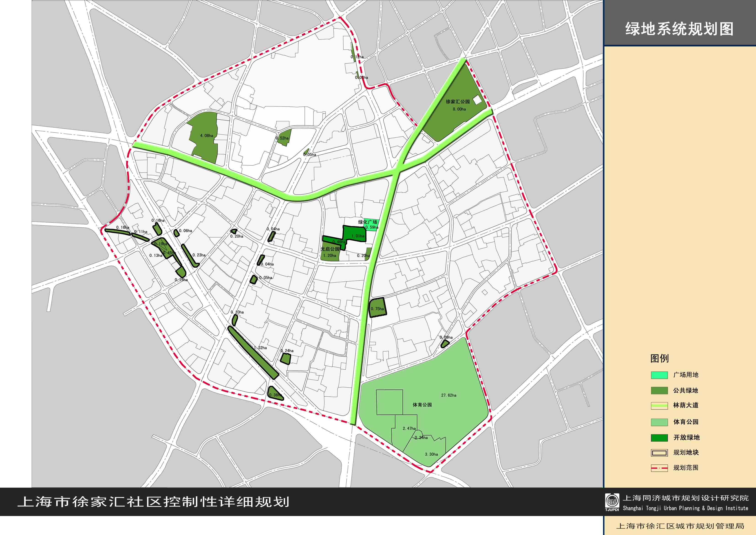Click the 图例 legend heading

659,358
